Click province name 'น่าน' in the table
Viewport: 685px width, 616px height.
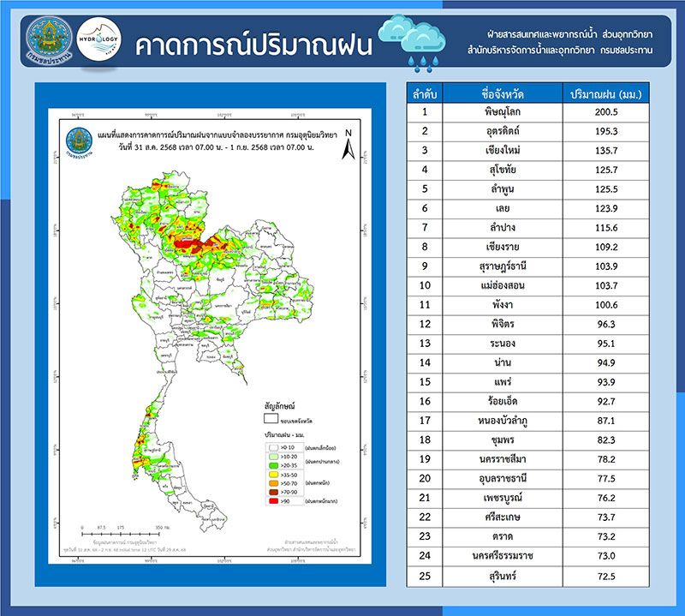pos(503,362)
